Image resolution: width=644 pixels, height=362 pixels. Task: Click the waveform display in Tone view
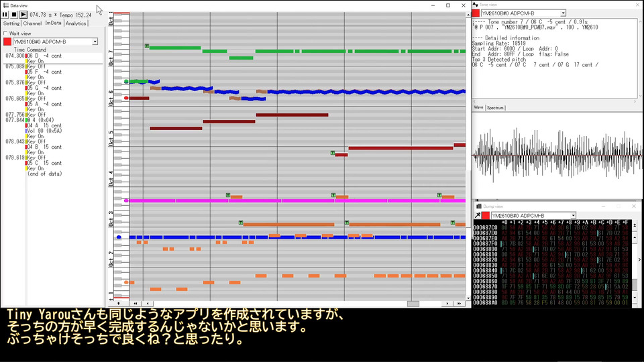pyautogui.click(x=557, y=156)
